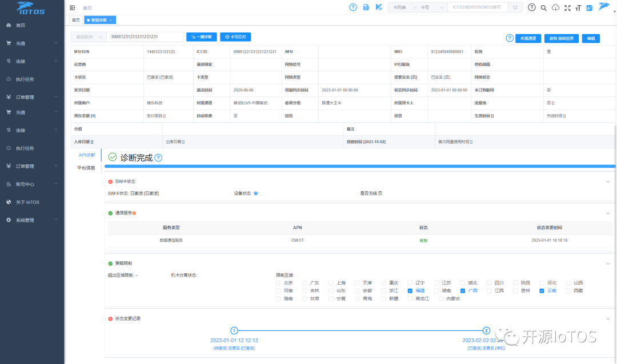Click the magnifier button beside ICCID search field
The height and width of the screenshot is (364, 617).
(x=515, y=7)
